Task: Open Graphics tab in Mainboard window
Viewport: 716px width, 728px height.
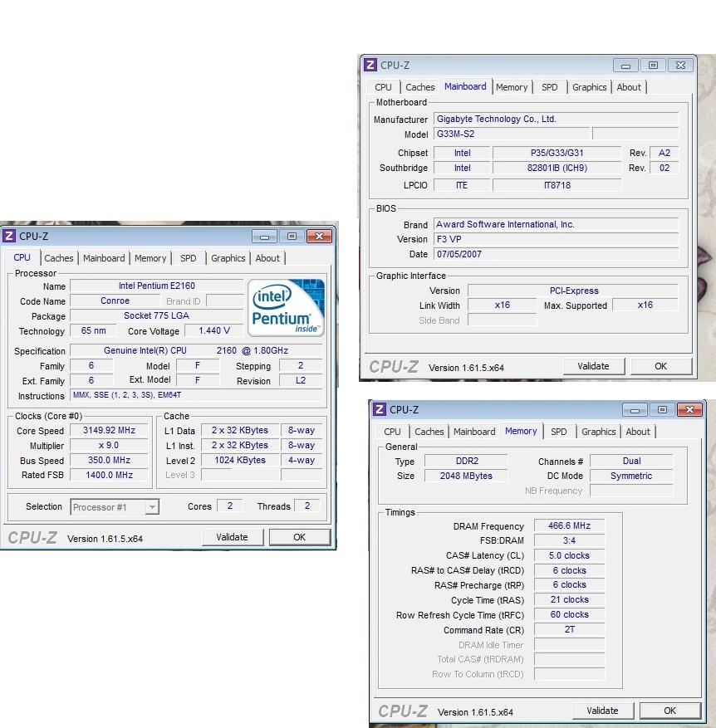Action: 589,87
